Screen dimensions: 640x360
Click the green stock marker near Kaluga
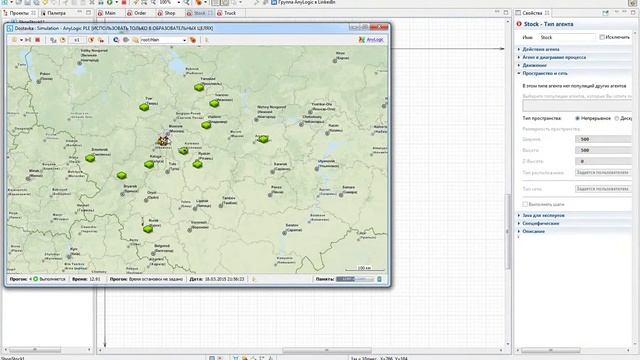[x=149, y=164]
